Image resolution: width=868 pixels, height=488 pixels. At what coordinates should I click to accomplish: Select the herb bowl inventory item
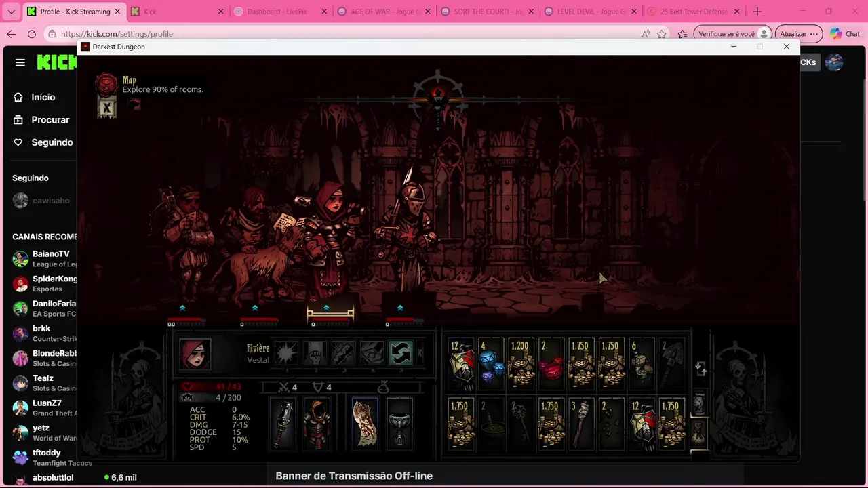492,424
